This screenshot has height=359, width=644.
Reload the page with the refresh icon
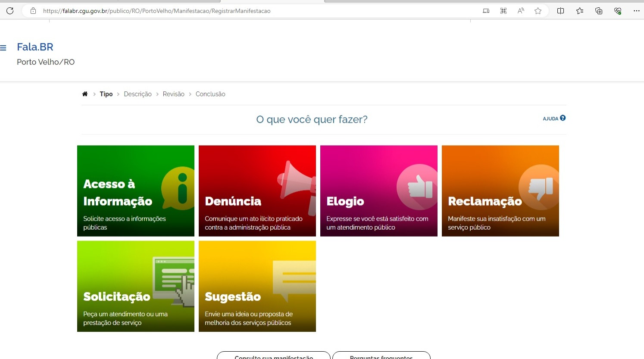tap(10, 11)
